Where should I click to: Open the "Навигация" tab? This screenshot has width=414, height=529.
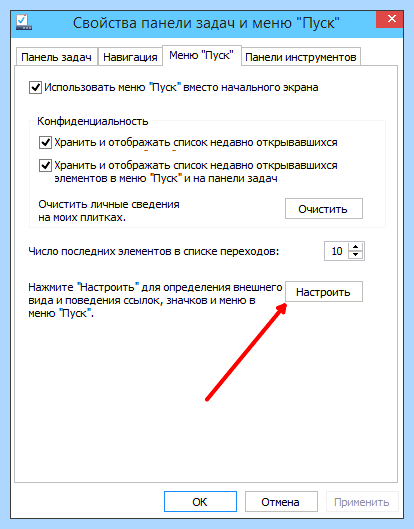click(x=130, y=57)
